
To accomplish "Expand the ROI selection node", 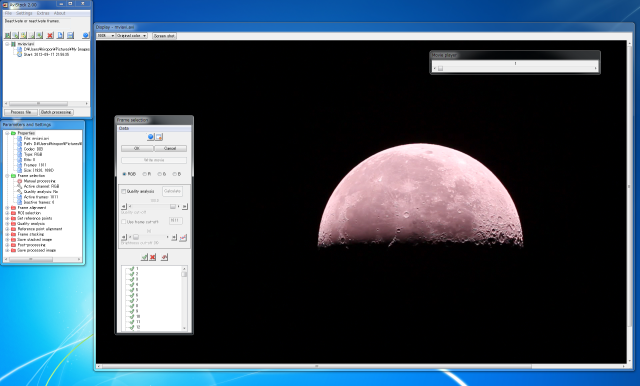I will pos(7,213).
